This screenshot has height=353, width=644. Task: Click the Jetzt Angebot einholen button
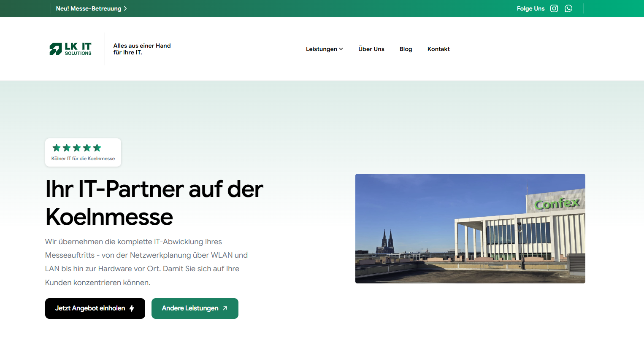pos(95,308)
